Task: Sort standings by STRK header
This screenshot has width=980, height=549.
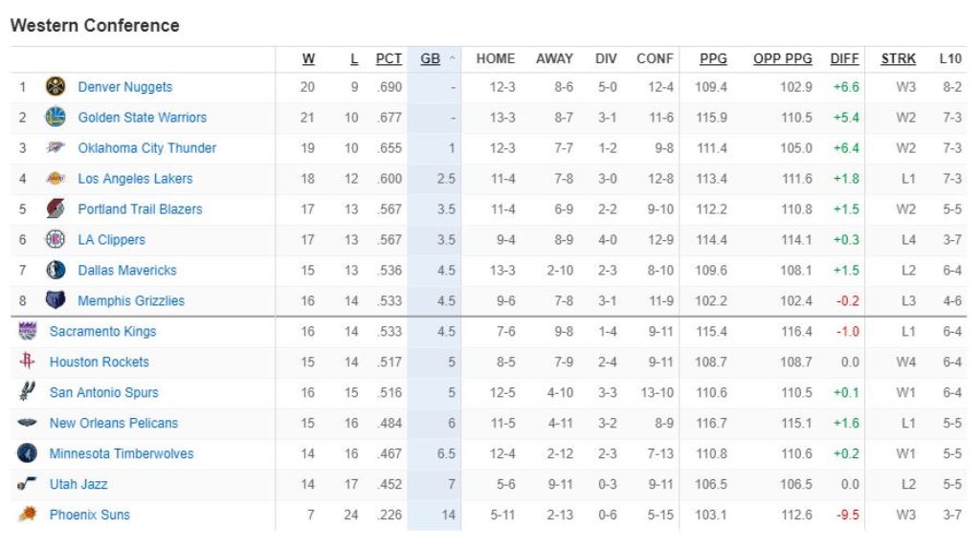Action: (898, 59)
